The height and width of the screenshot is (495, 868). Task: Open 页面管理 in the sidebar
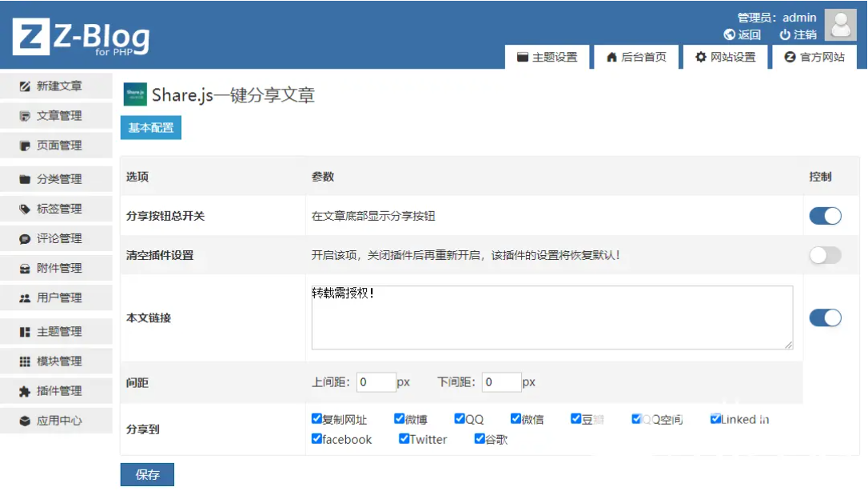coord(56,146)
